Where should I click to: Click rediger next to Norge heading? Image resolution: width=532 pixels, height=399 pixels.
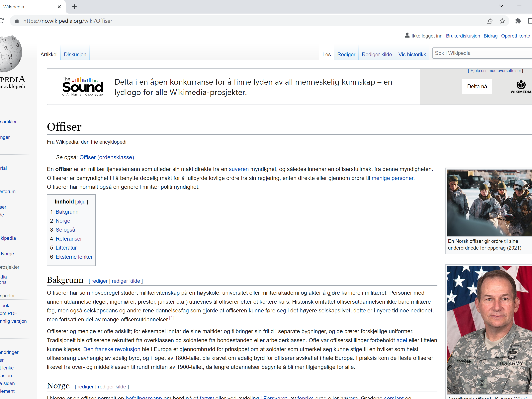tap(85, 386)
